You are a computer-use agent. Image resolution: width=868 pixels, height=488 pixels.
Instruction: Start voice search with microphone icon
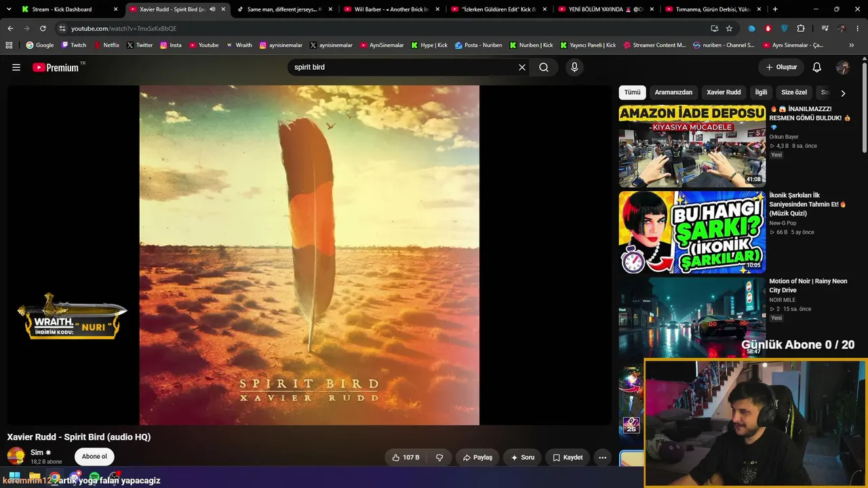pos(574,67)
